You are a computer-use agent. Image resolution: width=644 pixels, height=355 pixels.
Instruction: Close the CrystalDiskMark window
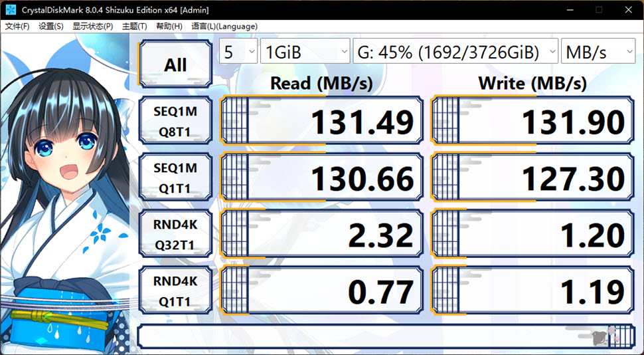pyautogui.click(x=628, y=9)
